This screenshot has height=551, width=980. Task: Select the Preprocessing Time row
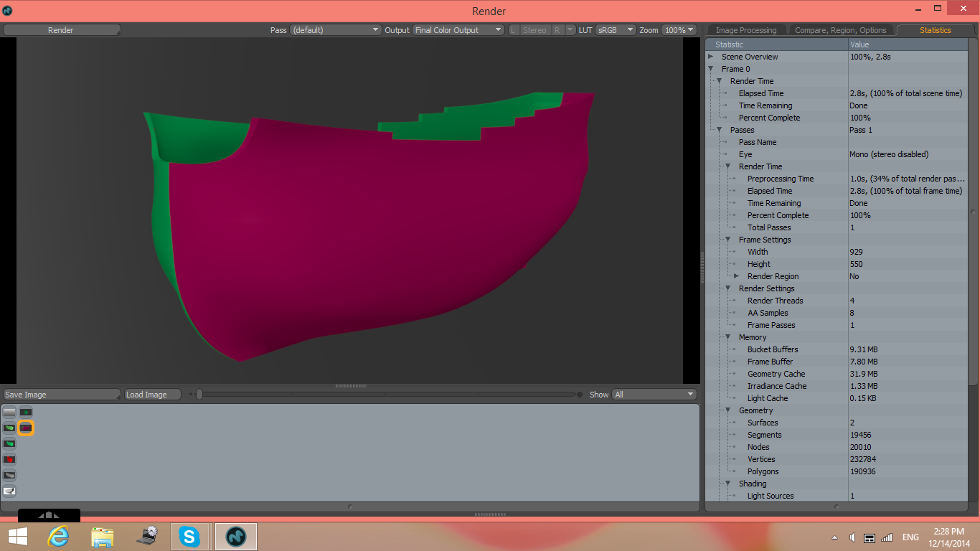tap(837, 179)
